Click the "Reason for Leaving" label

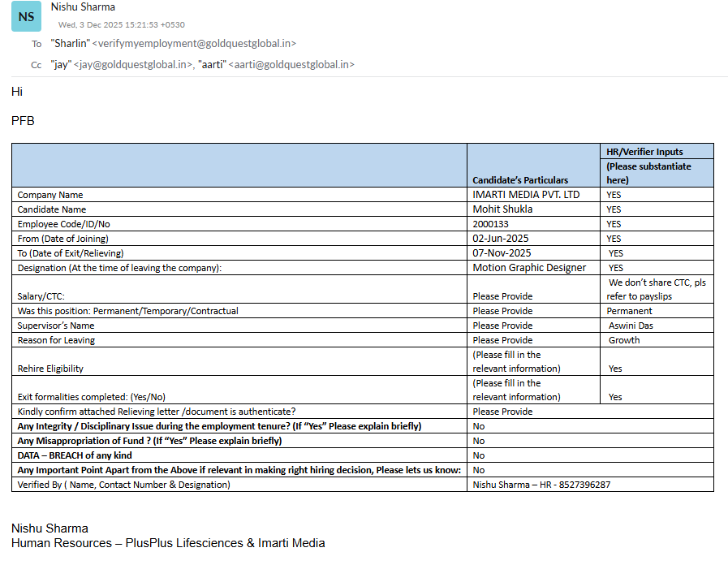tap(56, 340)
